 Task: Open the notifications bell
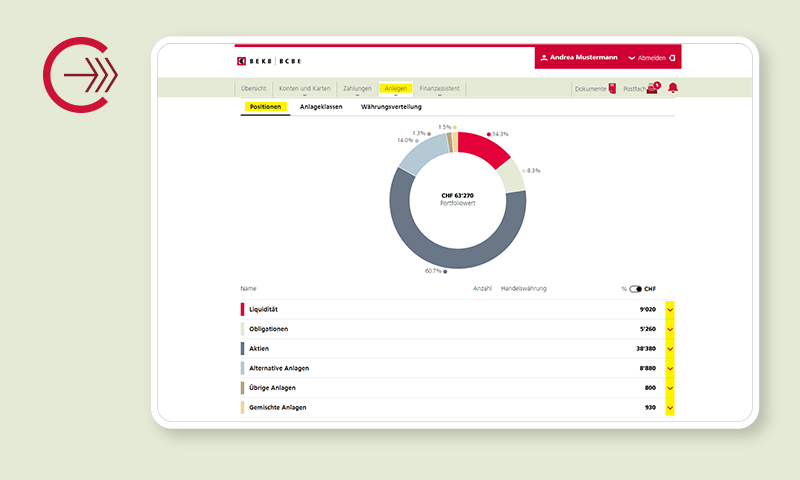pos(673,88)
